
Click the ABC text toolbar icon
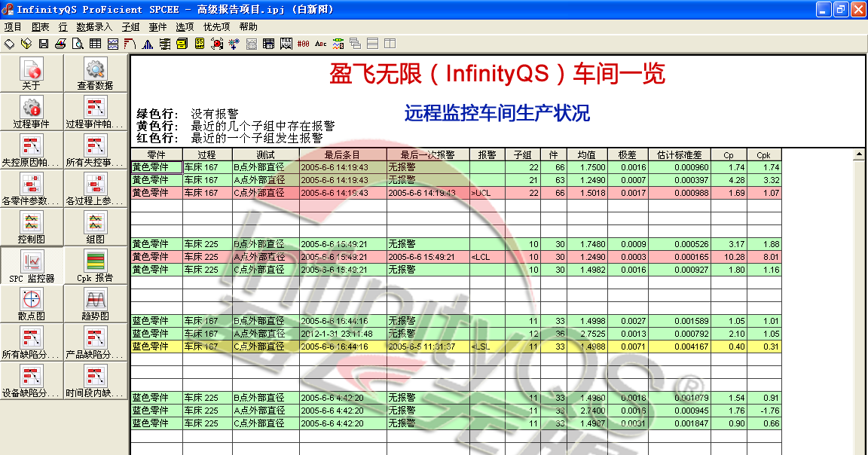pyautogui.click(x=320, y=44)
